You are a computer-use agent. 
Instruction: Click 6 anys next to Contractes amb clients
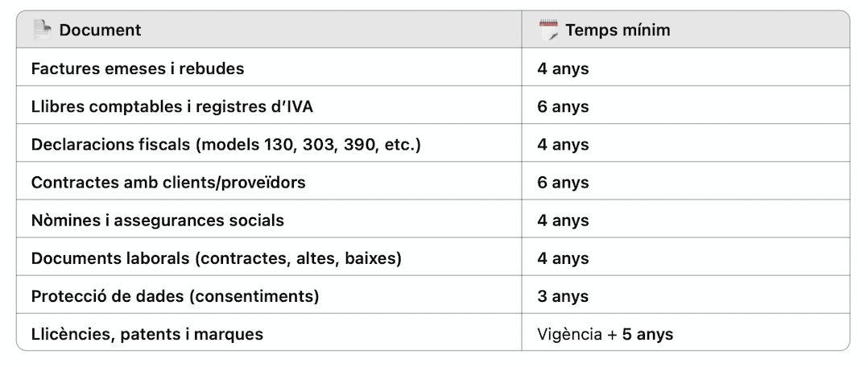563,182
